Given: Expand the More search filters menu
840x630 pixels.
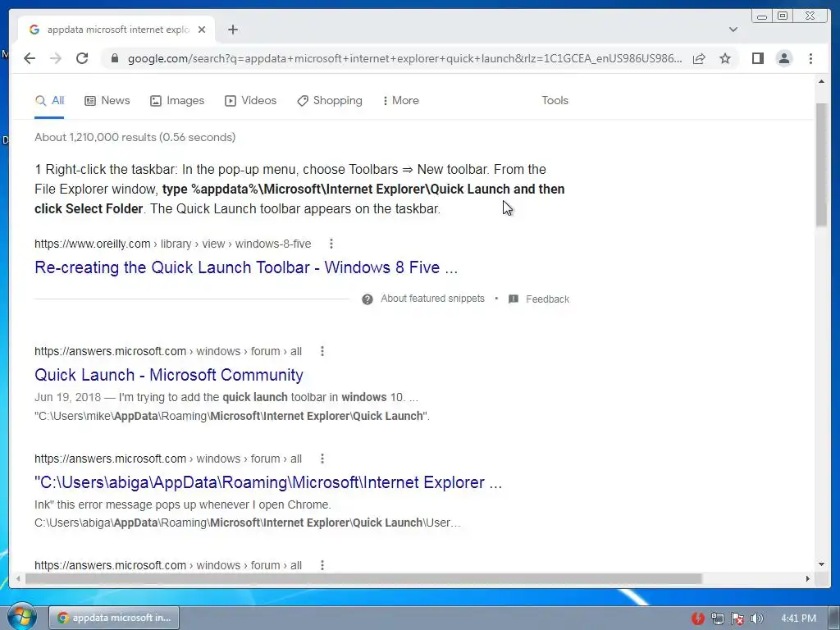Looking at the screenshot, I should (x=401, y=101).
